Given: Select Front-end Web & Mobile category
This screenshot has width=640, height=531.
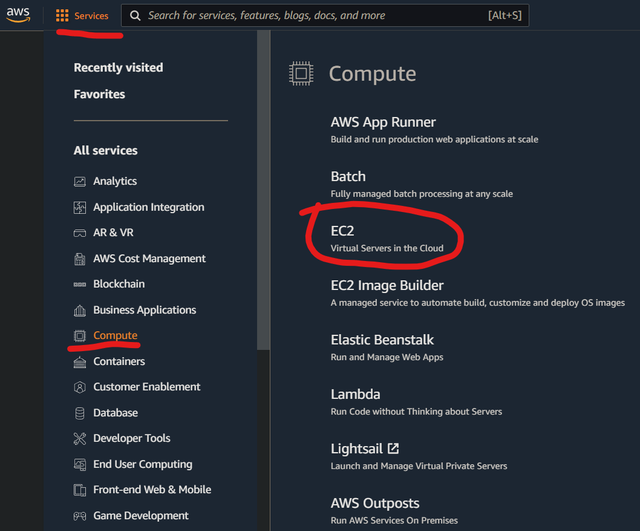Looking at the screenshot, I should point(152,490).
